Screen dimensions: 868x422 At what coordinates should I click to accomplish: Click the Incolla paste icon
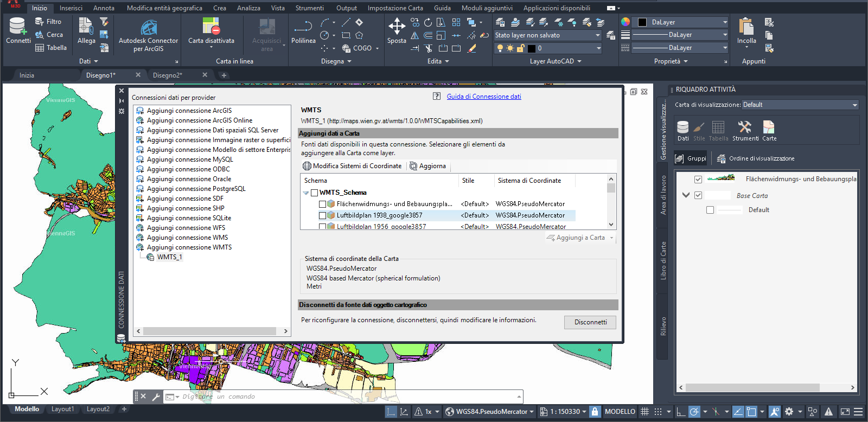(746, 26)
